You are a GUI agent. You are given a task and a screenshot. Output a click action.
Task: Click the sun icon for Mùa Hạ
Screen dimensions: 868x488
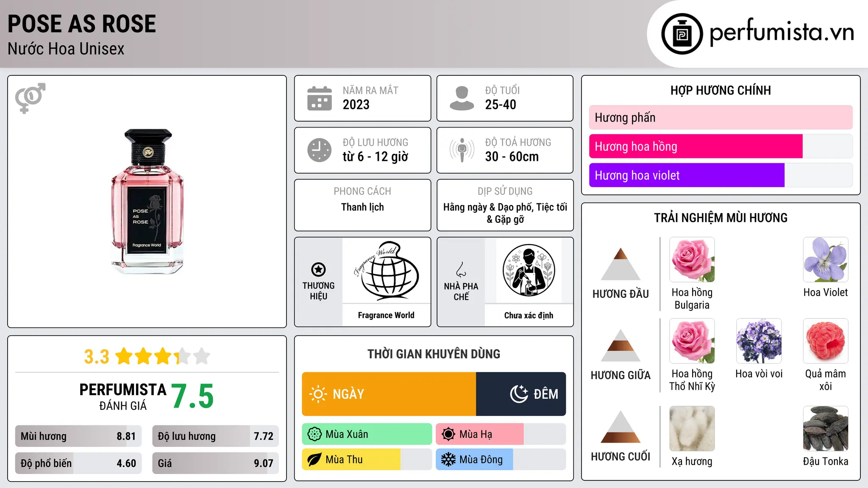tap(448, 434)
